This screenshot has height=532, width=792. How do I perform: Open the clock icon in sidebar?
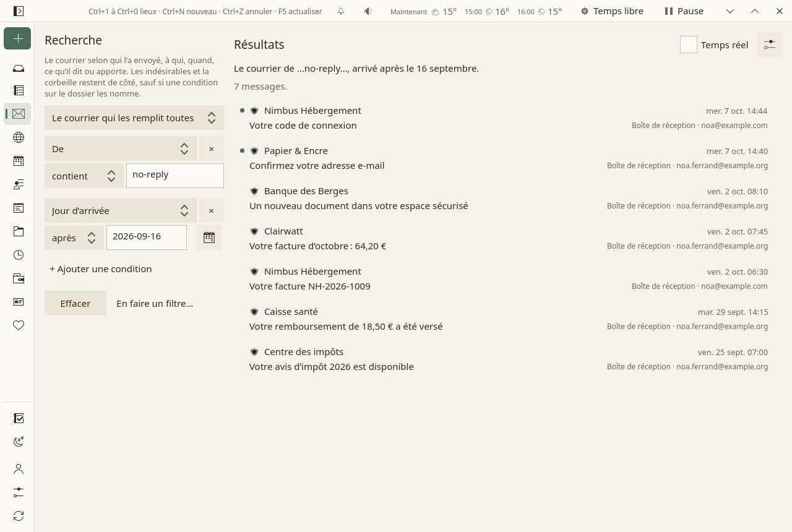click(x=19, y=255)
